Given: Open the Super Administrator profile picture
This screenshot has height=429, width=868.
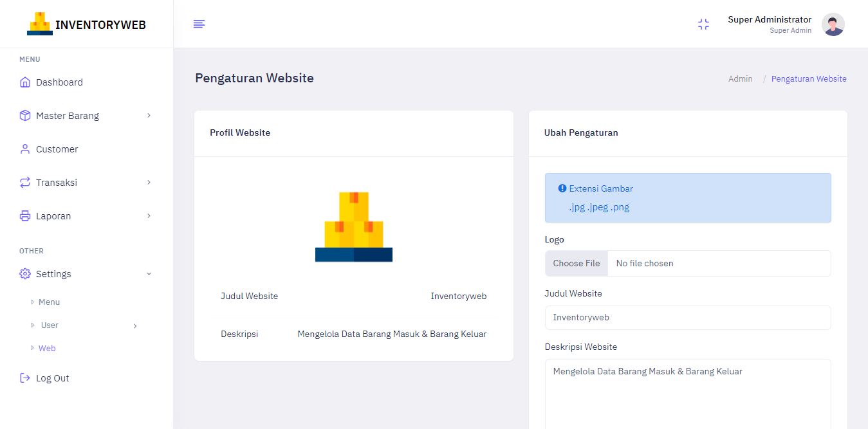Looking at the screenshot, I should [x=833, y=24].
